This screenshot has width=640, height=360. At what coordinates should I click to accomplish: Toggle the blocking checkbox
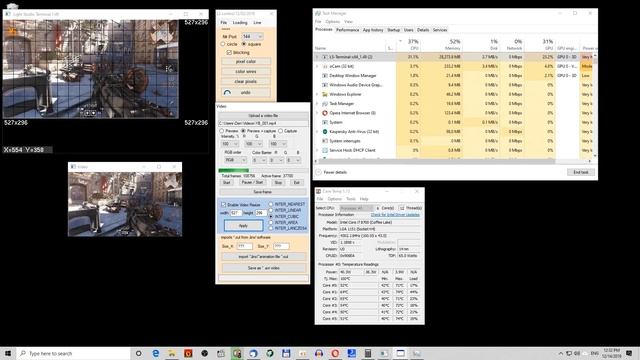coord(229,53)
